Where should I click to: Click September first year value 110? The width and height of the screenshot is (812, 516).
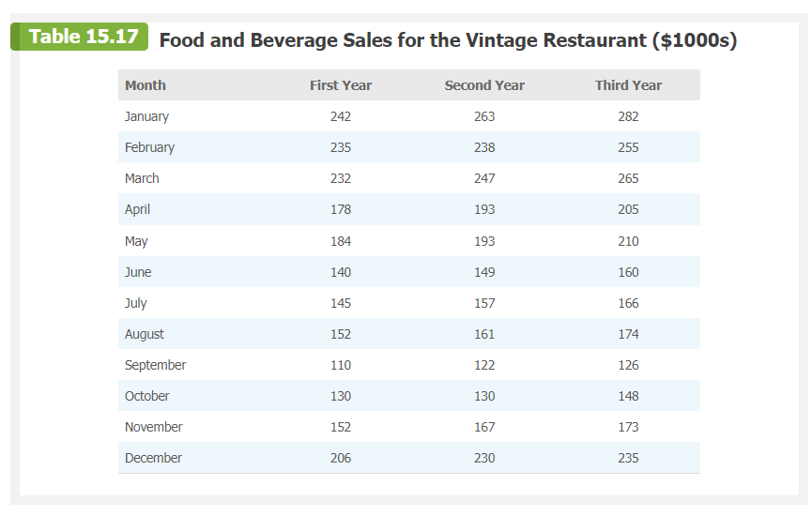[341, 365]
